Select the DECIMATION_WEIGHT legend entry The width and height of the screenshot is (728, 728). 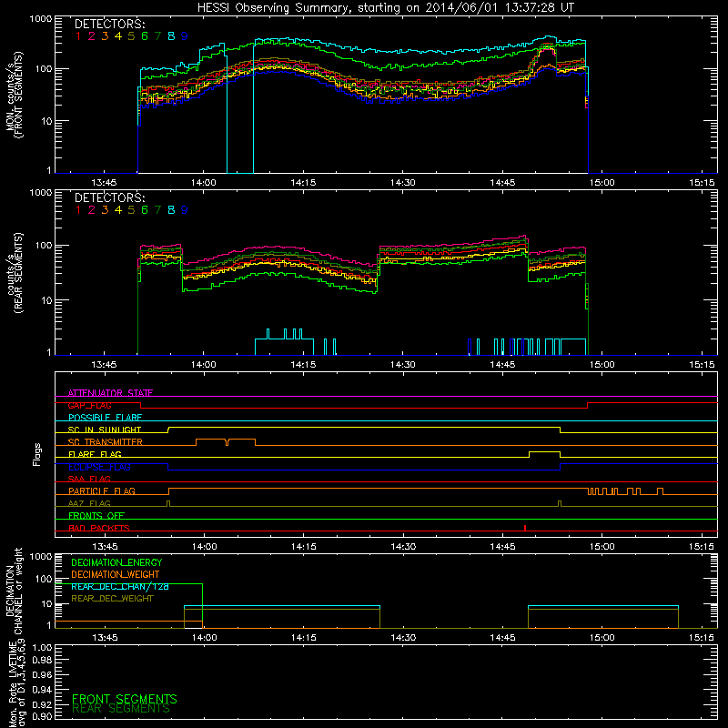coord(116,575)
